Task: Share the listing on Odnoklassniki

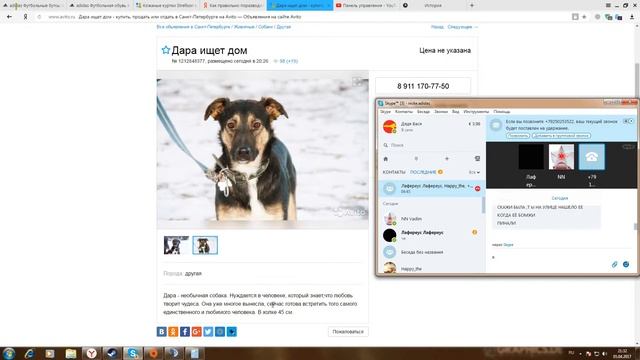Action: [x=173, y=331]
